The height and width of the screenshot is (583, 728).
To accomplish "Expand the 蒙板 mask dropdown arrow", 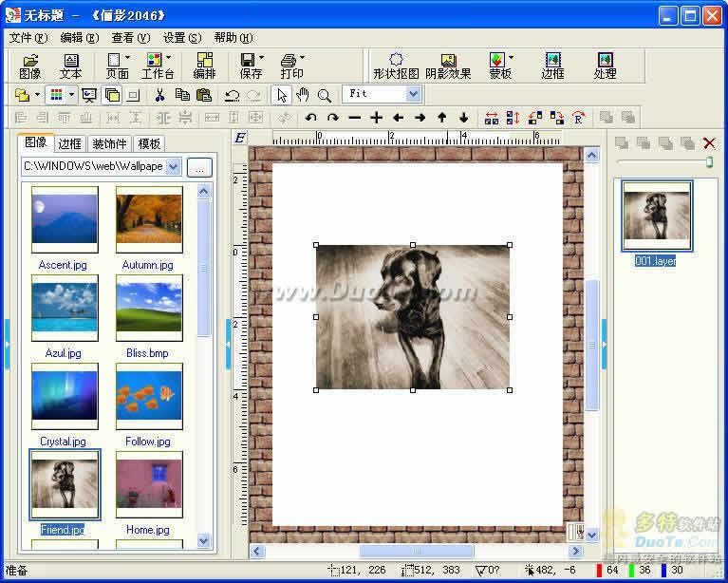I will (512, 58).
